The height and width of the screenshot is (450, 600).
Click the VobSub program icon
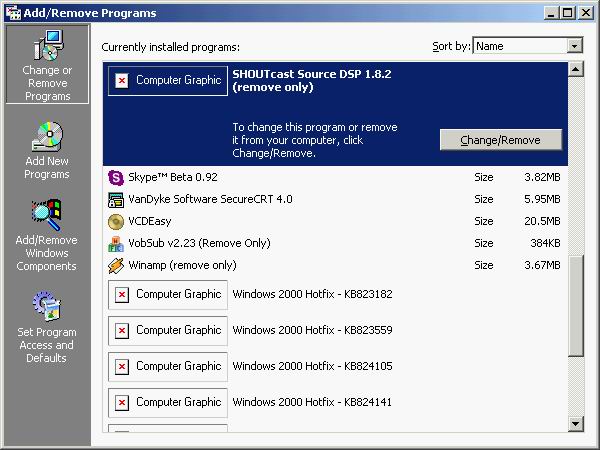pos(116,244)
